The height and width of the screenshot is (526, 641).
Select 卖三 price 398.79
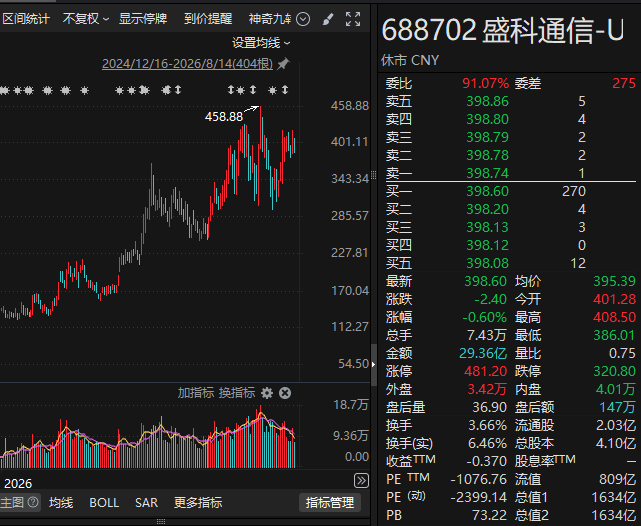tap(487, 137)
